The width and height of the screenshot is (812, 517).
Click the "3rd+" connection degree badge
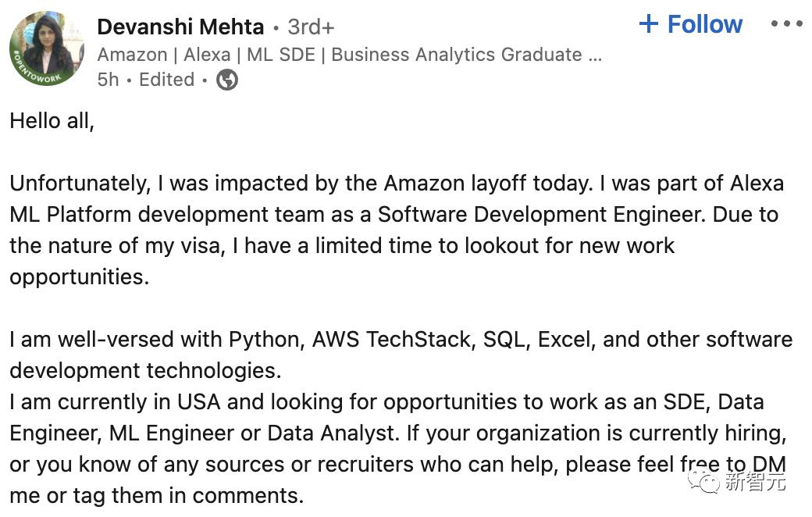(x=311, y=27)
